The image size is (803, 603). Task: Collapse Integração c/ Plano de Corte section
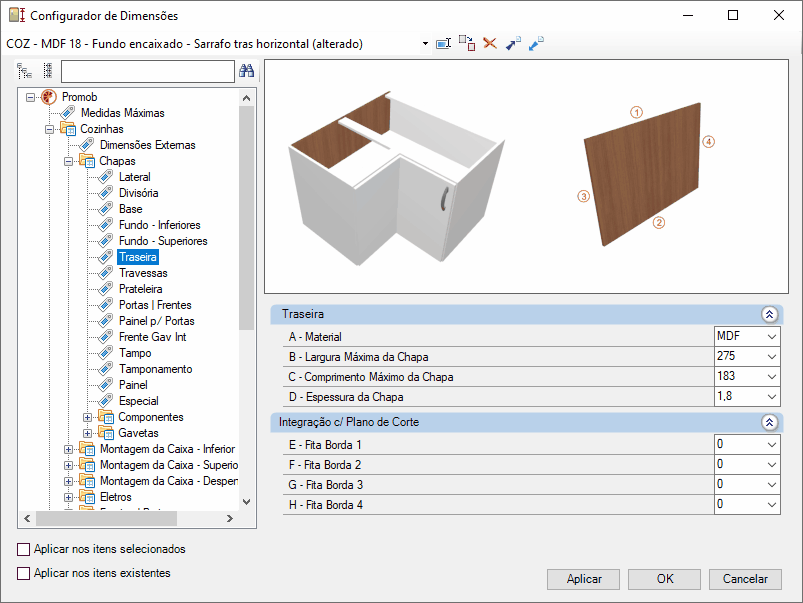(x=769, y=422)
